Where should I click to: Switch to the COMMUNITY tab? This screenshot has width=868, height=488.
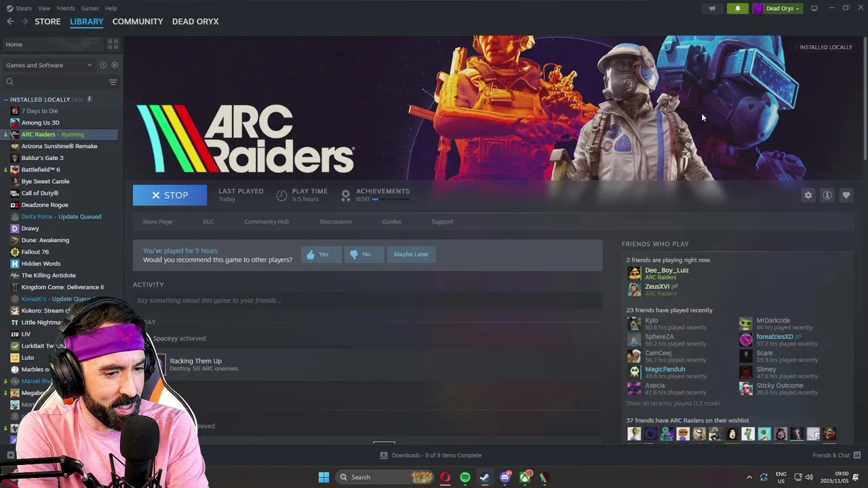click(x=138, y=22)
